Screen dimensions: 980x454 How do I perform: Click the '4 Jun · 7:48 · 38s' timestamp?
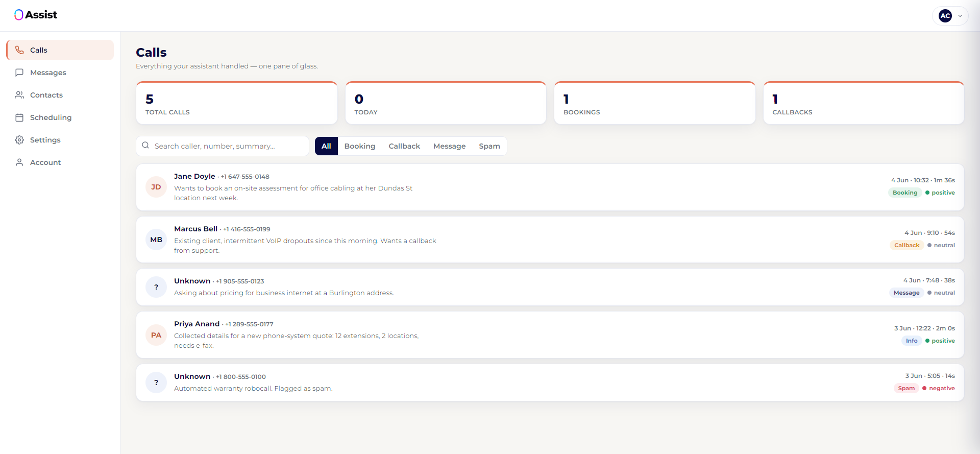(x=929, y=280)
